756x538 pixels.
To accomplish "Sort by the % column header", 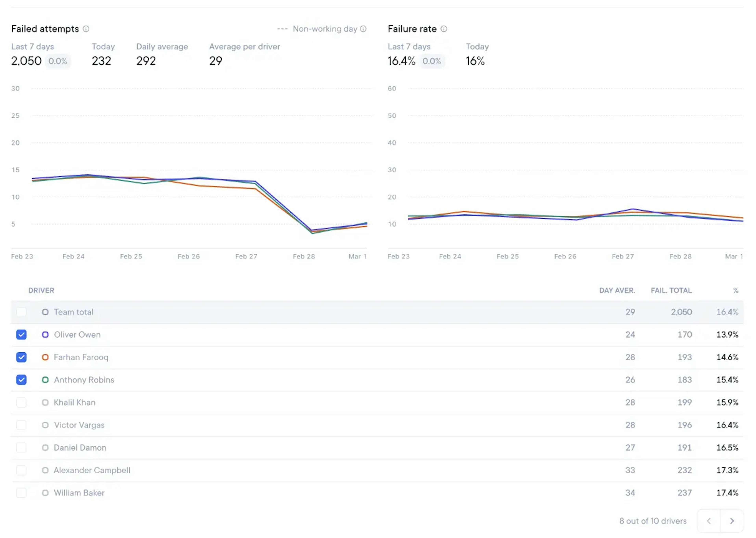I will pos(736,291).
